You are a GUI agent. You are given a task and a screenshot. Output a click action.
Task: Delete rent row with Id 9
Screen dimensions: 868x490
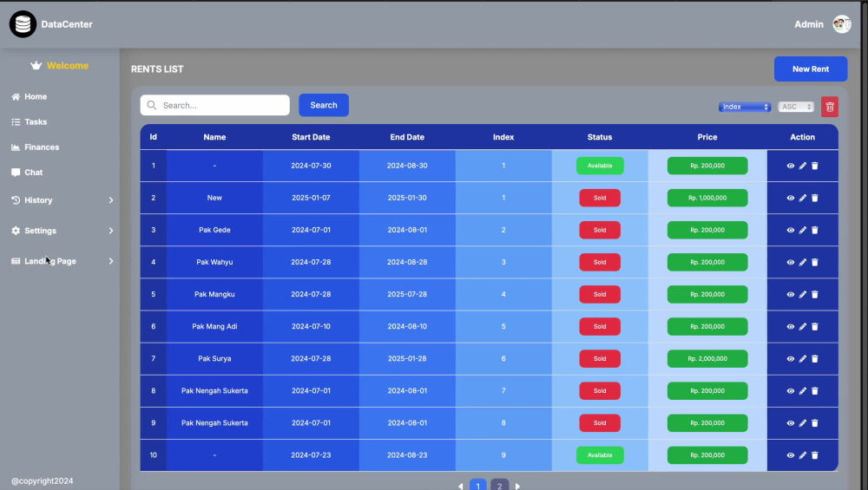coord(815,423)
